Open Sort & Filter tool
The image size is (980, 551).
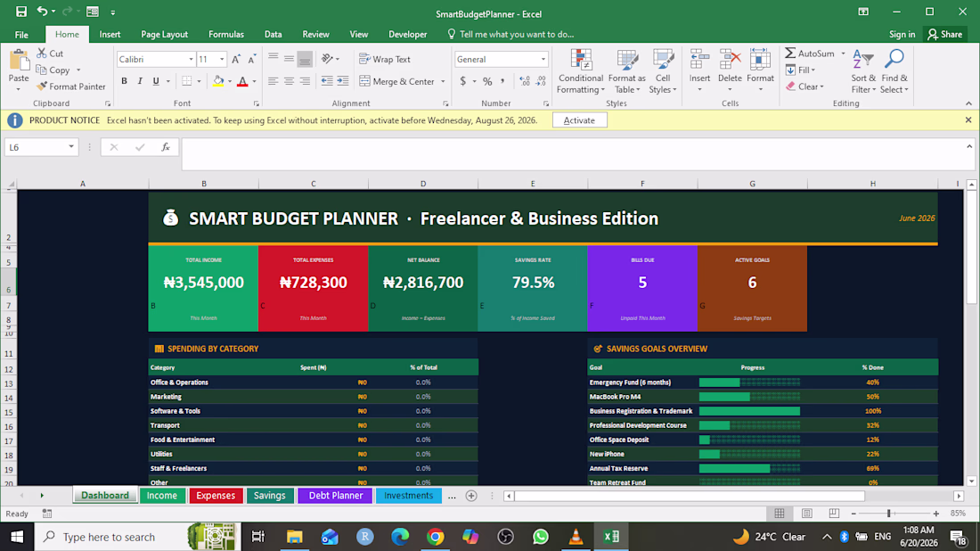point(863,71)
